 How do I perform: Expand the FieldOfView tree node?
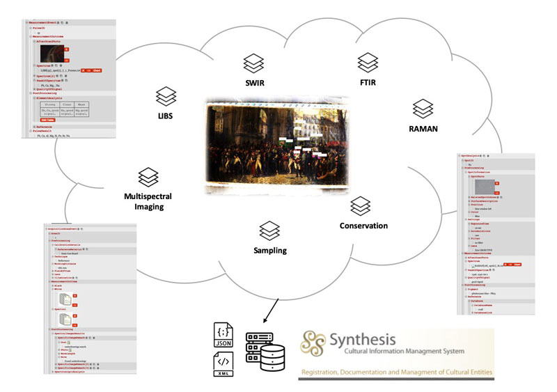point(53,271)
